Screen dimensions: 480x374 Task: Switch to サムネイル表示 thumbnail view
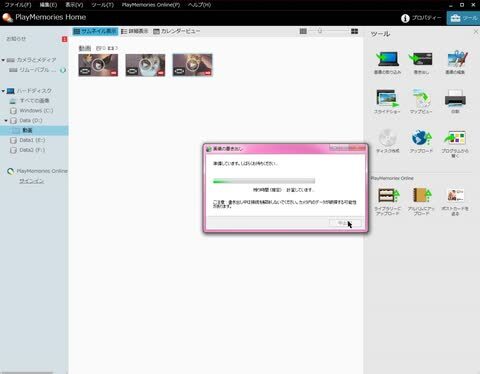pos(95,31)
